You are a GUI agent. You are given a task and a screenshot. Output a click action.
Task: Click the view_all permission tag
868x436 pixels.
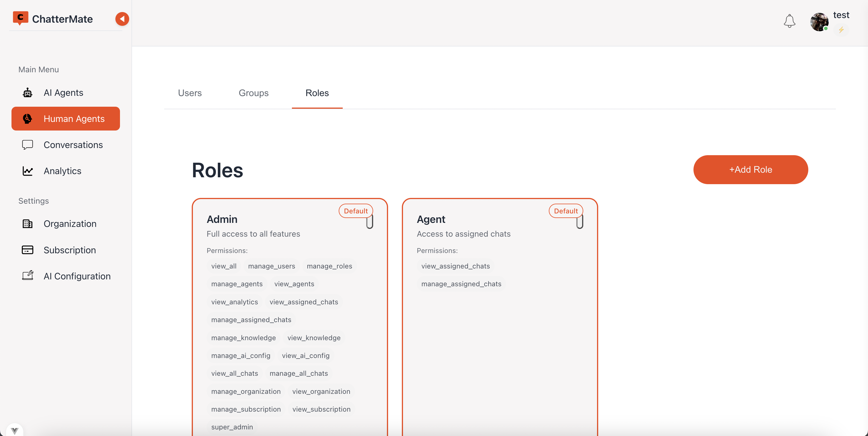click(x=223, y=266)
